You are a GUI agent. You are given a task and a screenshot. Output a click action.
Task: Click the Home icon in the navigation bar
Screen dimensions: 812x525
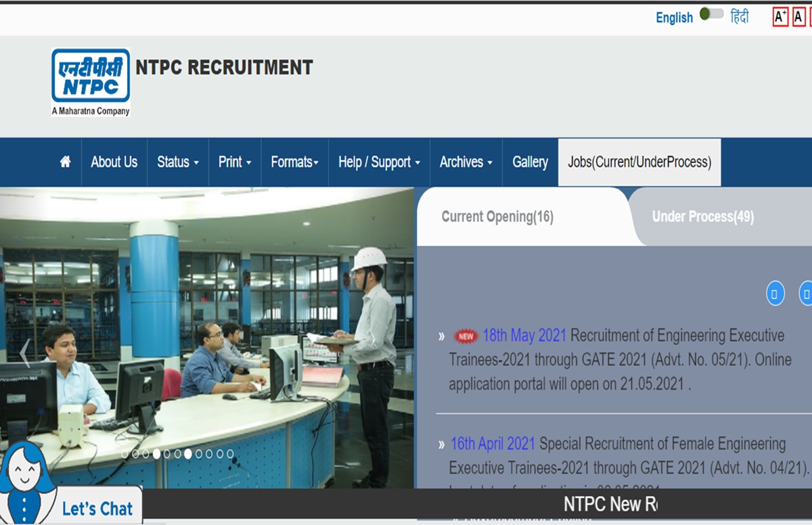click(x=64, y=162)
